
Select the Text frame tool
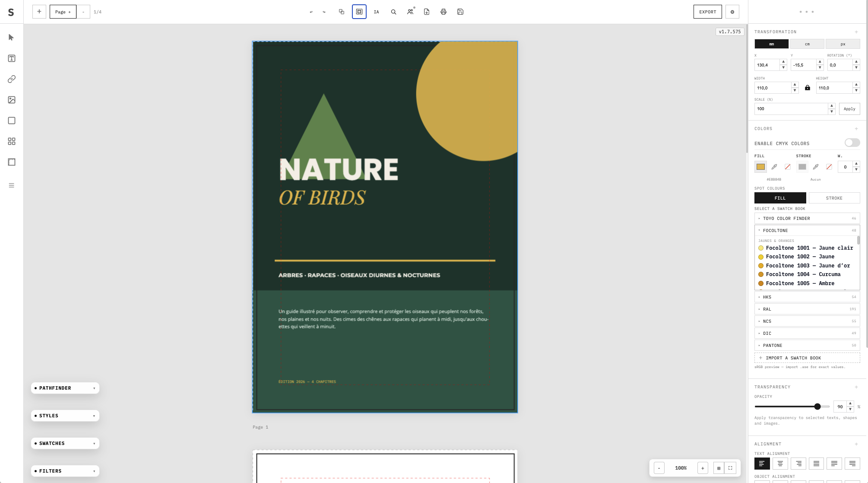12,58
